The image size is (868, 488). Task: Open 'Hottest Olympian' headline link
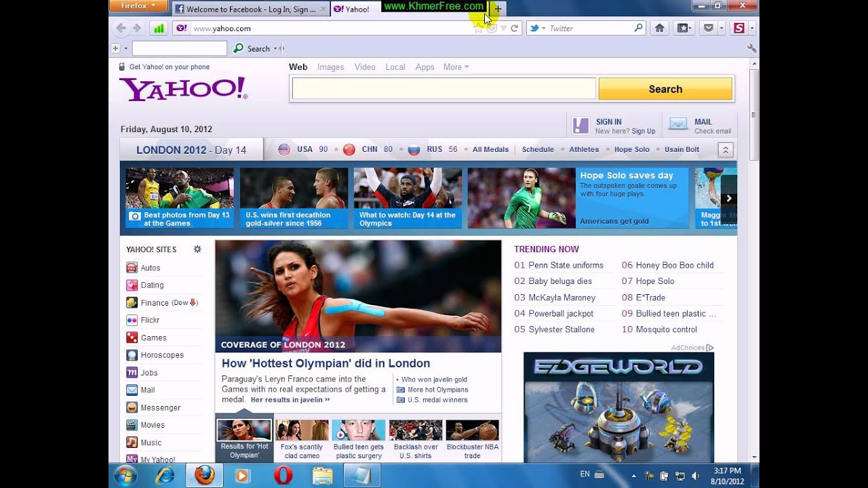325,363
